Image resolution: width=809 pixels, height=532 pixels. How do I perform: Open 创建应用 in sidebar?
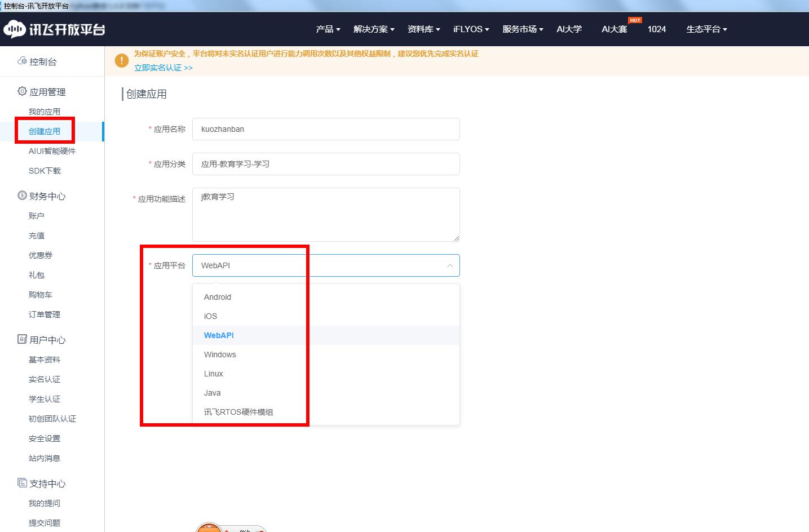tap(45, 131)
